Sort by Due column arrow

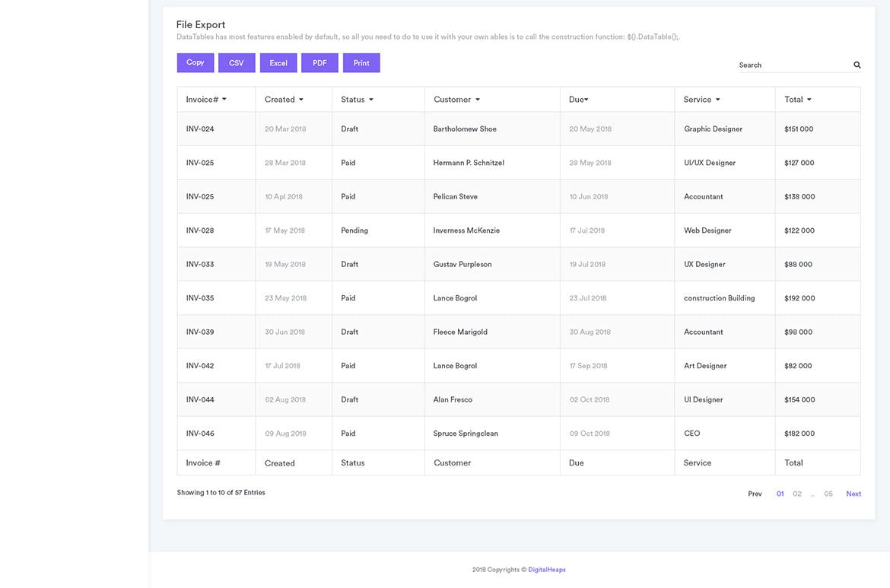586,100
